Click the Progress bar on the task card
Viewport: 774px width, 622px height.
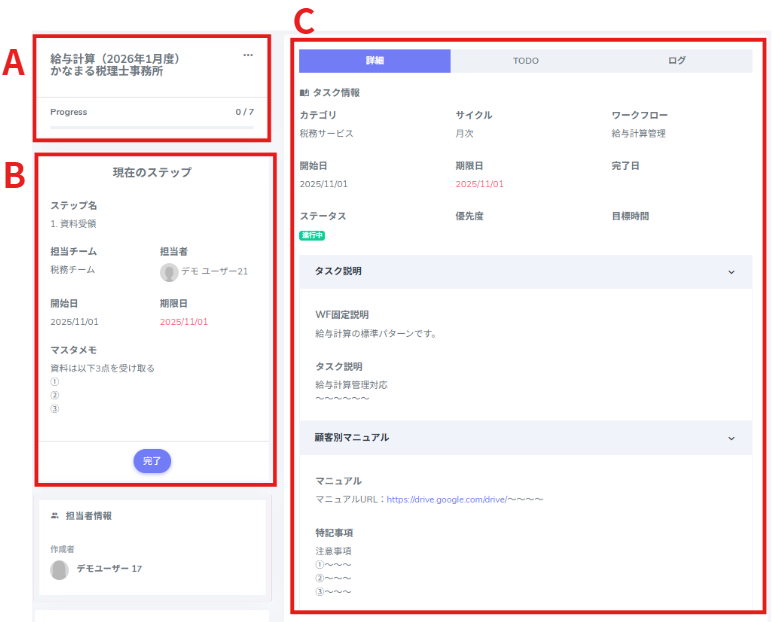(x=151, y=127)
